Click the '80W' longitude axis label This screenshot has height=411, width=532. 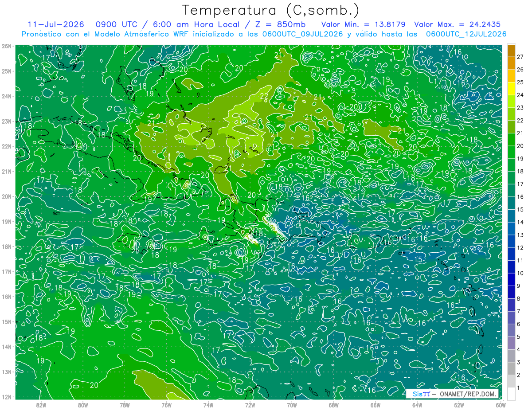pos(82,404)
